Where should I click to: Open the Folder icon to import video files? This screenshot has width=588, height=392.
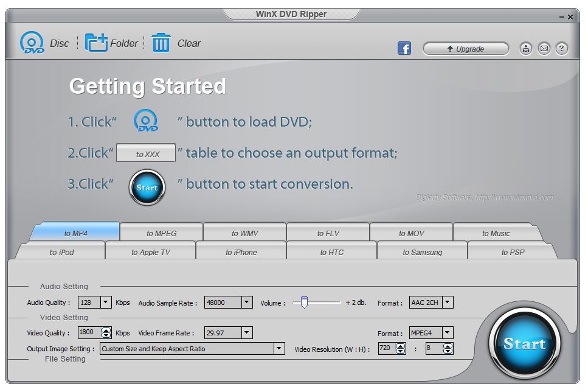pyautogui.click(x=96, y=43)
